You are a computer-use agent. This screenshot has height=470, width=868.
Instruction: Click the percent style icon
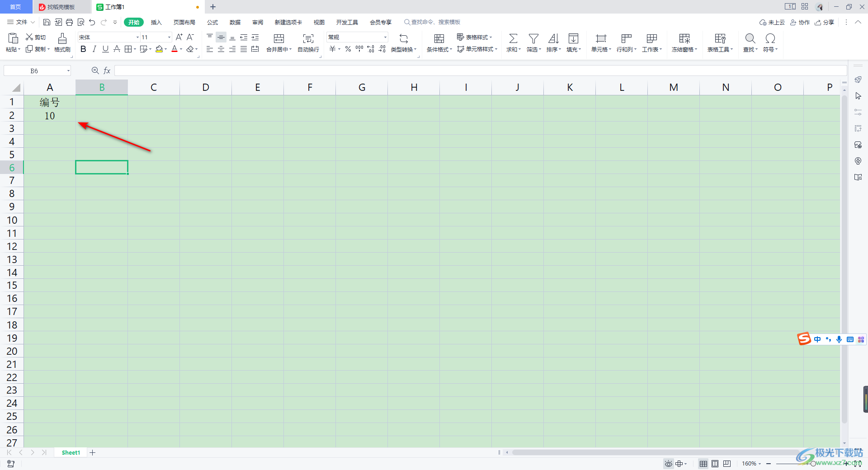348,49
